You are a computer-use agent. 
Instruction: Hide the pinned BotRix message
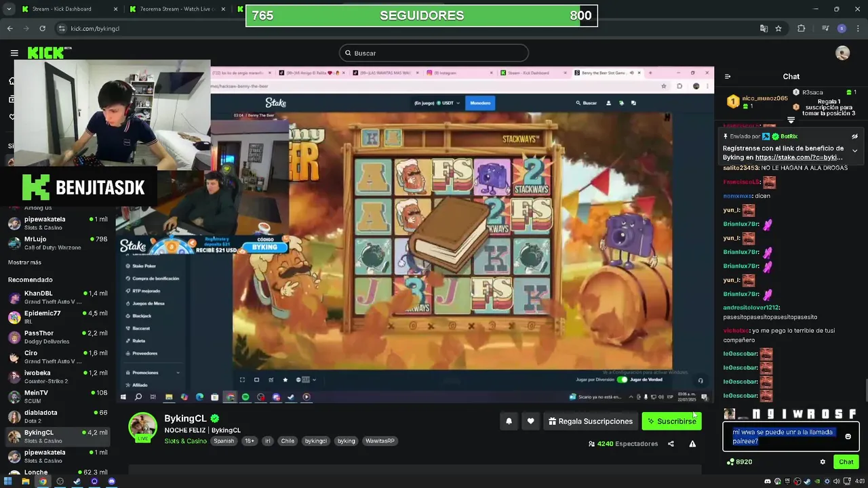click(854, 136)
